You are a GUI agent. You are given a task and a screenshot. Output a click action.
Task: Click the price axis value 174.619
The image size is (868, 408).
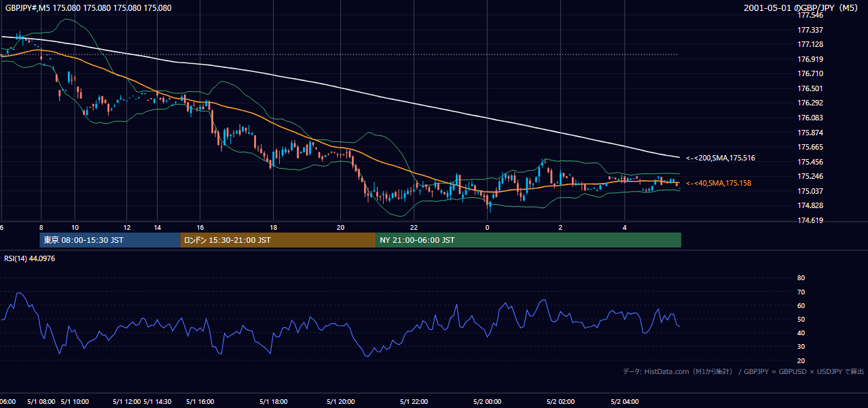click(x=810, y=220)
